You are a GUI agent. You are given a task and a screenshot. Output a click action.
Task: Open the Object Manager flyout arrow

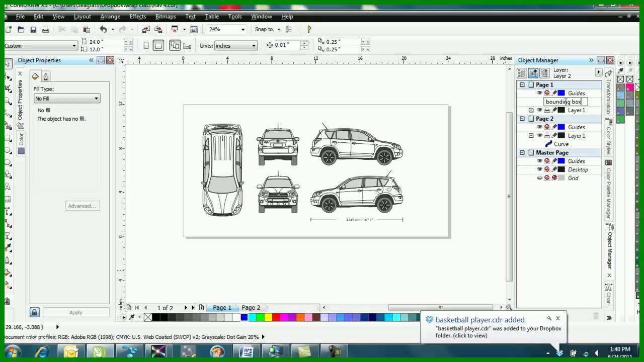pyautogui.click(x=598, y=72)
